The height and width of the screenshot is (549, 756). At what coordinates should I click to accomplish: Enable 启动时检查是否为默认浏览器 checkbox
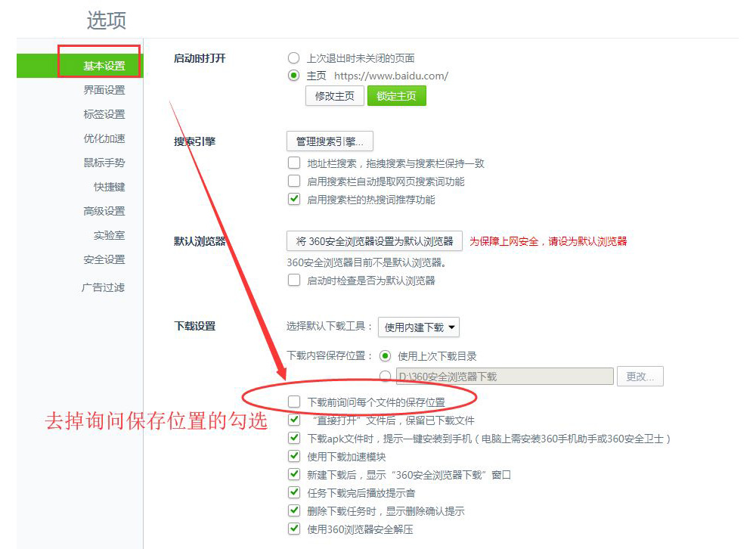point(294,281)
